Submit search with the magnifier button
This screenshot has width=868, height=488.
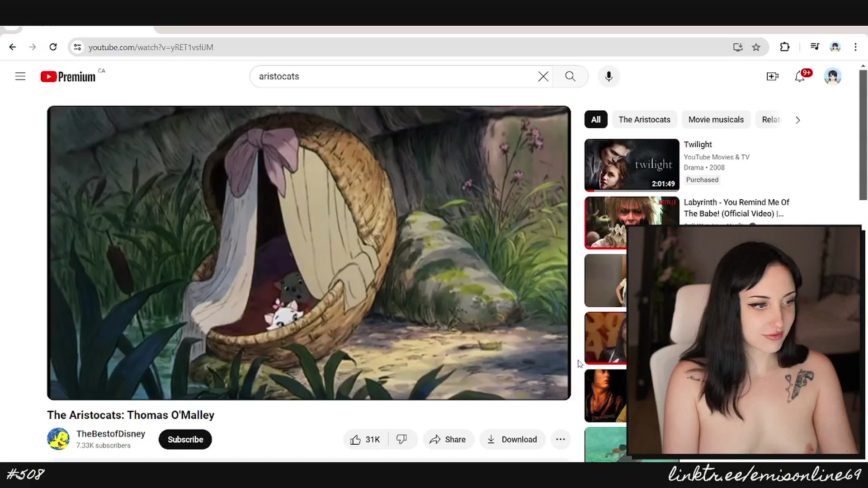tap(571, 76)
